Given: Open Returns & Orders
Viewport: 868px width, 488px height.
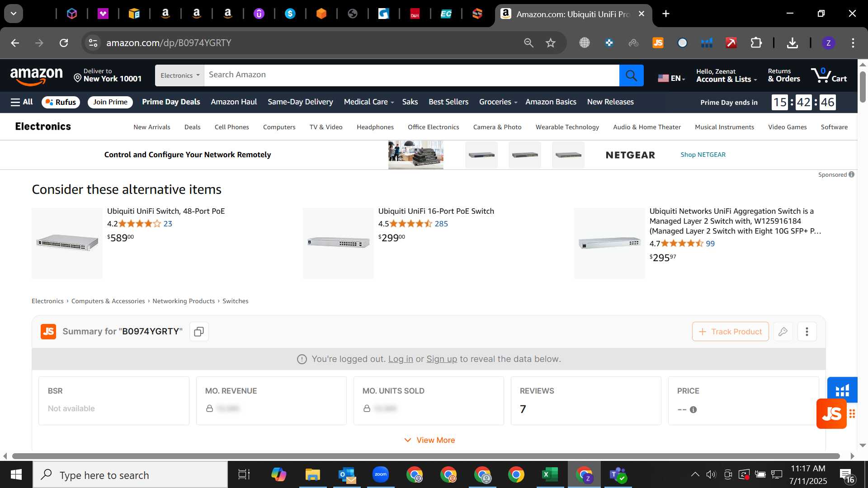Looking at the screenshot, I should 784,75.
